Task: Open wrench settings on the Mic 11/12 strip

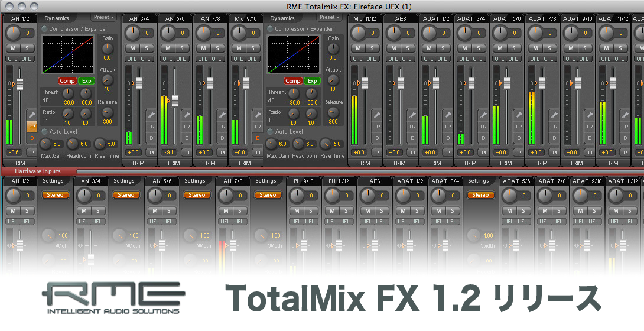Action: (x=376, y=115)
